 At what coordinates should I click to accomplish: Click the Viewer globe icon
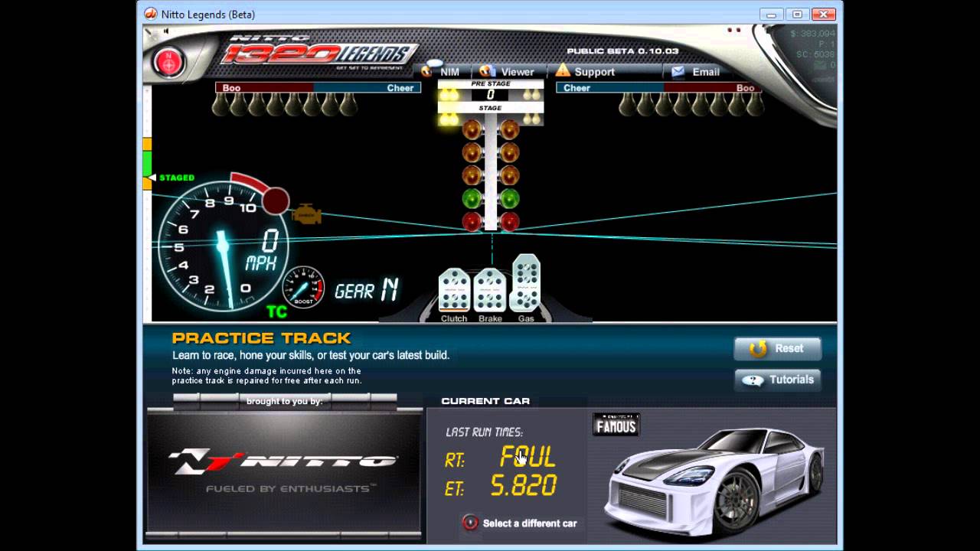pos(487,71)
